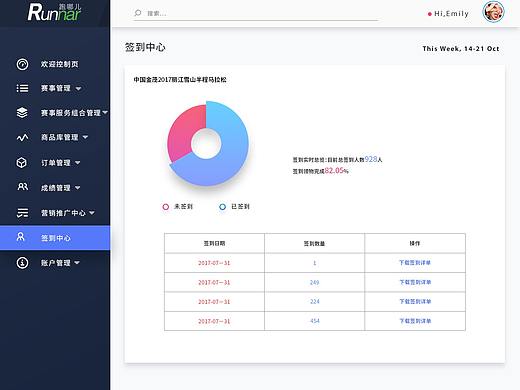
Task: Click the 订单管理 cube icon
Action: 22,163
